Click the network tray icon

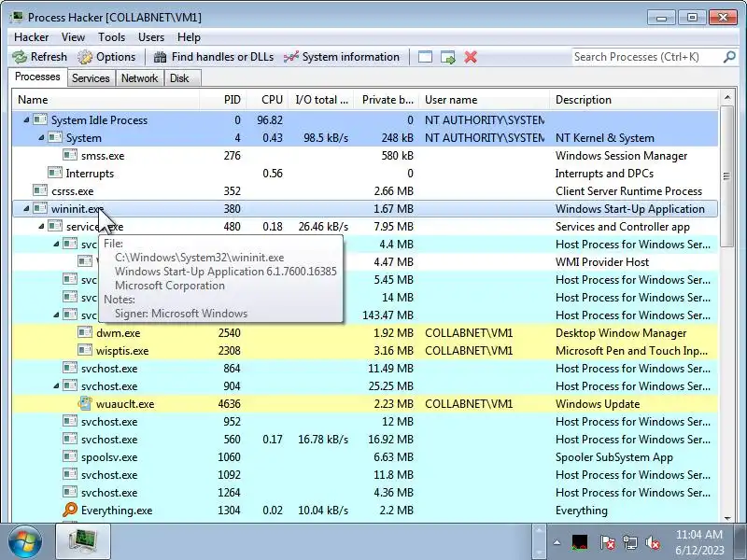(x=630, y=542)
